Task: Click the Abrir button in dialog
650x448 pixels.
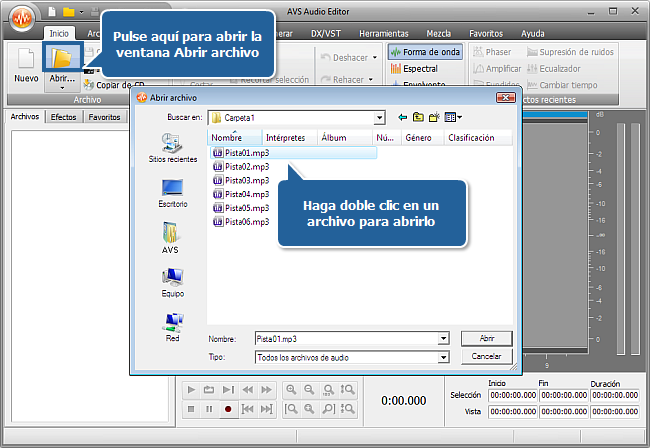Action: (487, 338)
